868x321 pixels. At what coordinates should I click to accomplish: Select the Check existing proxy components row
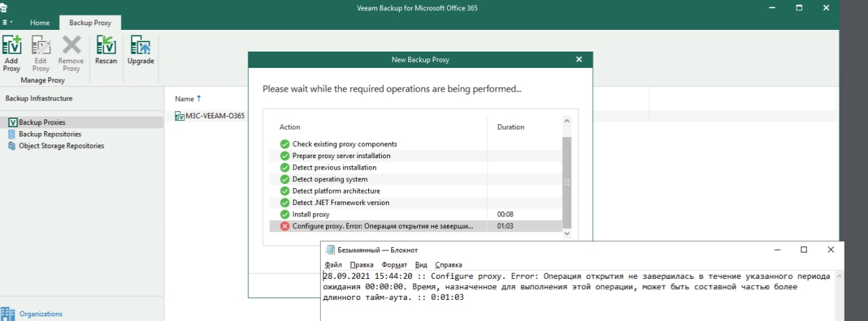(416, 144)
